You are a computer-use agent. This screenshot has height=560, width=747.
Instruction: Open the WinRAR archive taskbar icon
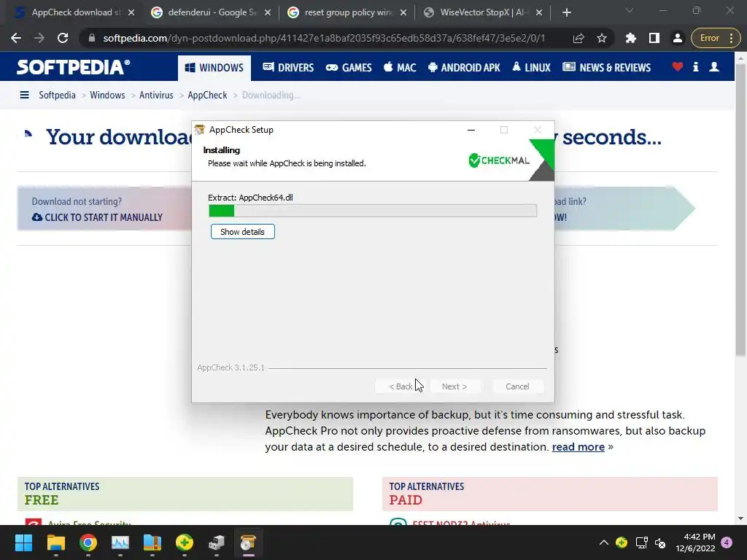click(152, 542)
